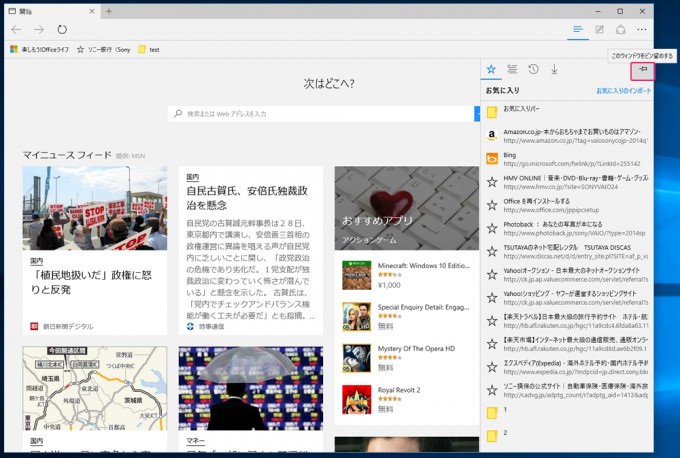680x458 pixels.
Task: Open the ソニー損保の公式サイト favorite
Action: pyautogui.click(x=567, y=390)
